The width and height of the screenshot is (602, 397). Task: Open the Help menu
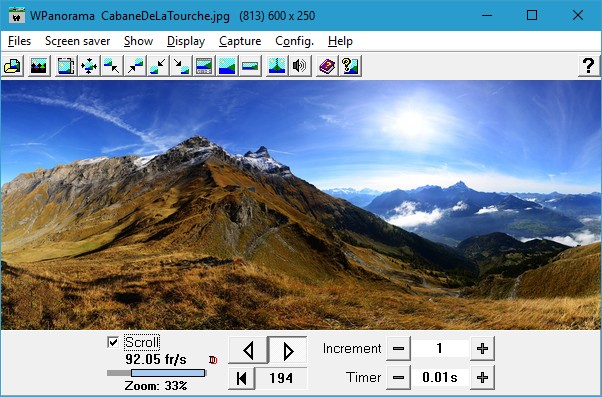[x=340, y=41]
